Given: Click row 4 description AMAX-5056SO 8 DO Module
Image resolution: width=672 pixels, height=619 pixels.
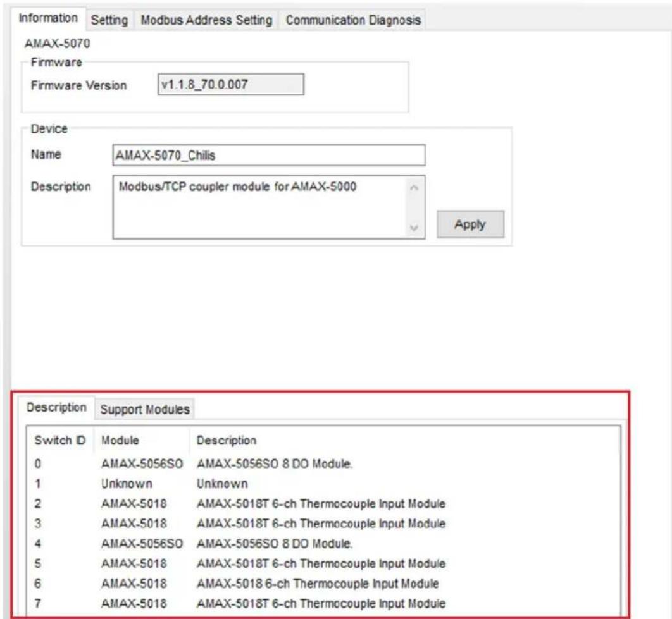Looking at the screenshot, I should (274, 544).
